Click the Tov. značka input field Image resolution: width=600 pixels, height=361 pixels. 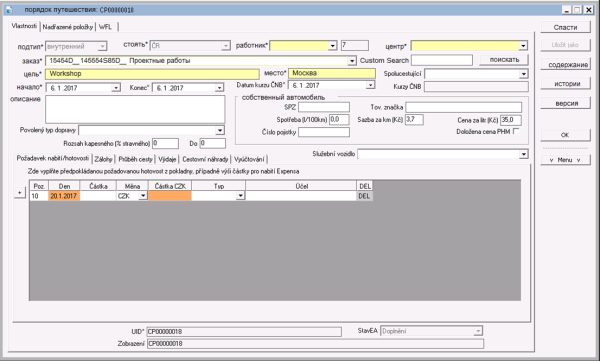tap(464, 107)
